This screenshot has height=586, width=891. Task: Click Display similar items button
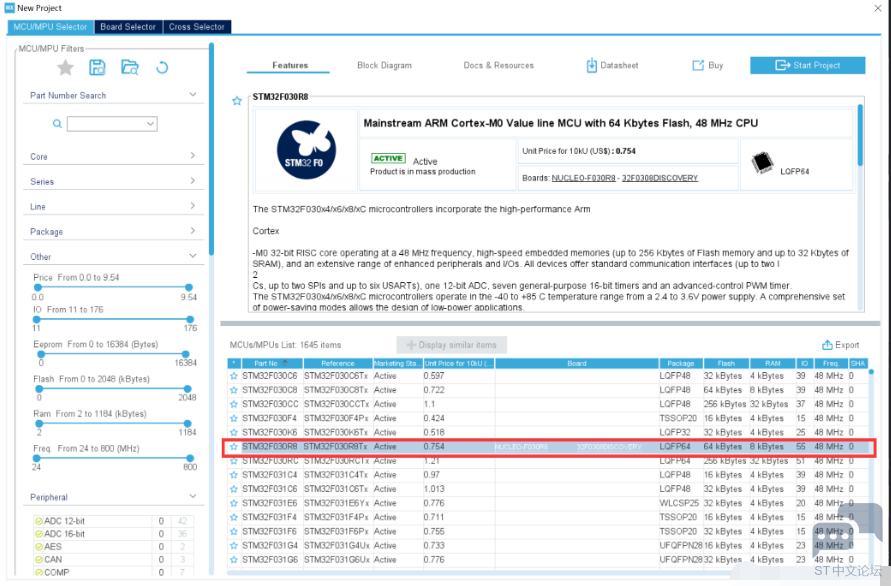coord(452,345)
